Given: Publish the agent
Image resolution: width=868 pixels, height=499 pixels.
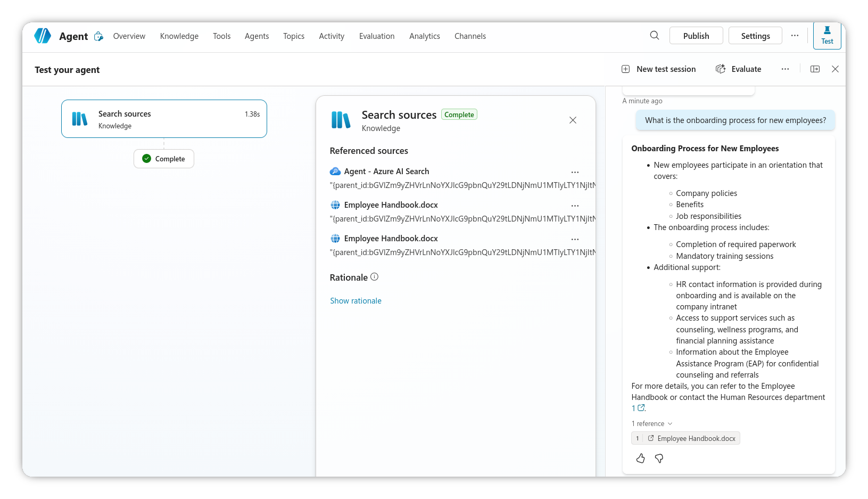Looking at the screenshot, I should pos(696,35).
